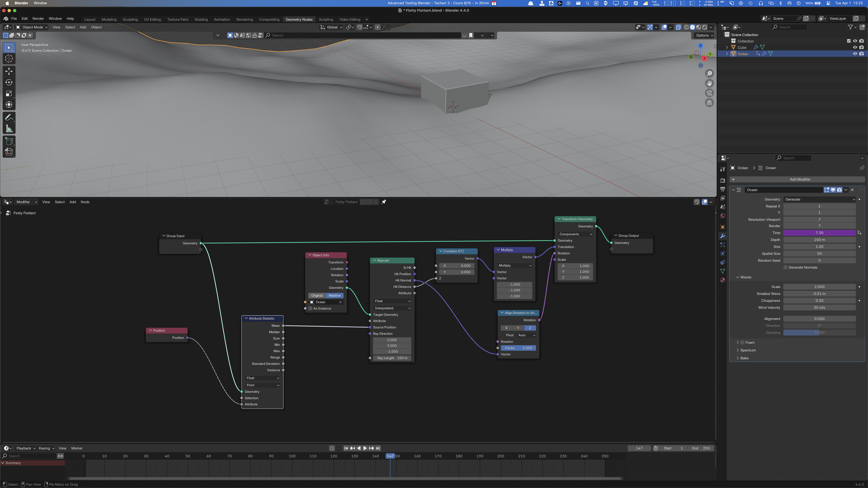Select X axis in Align Rotation node
The height and width of the screenshot is (488, 868).
[x=506, y=328]
